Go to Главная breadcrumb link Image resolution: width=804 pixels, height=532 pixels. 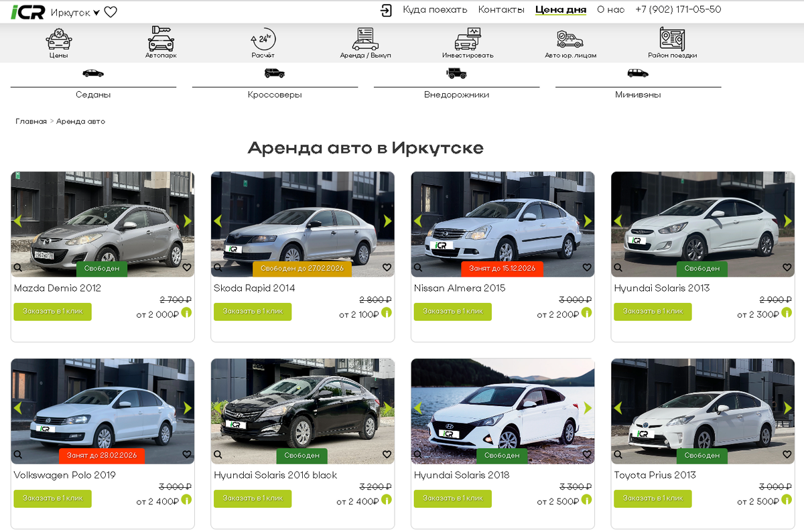pyautogui.click(x=31, y=121)
